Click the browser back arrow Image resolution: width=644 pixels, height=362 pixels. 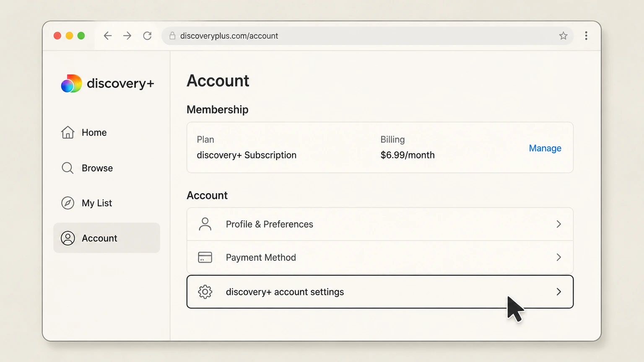108,36
